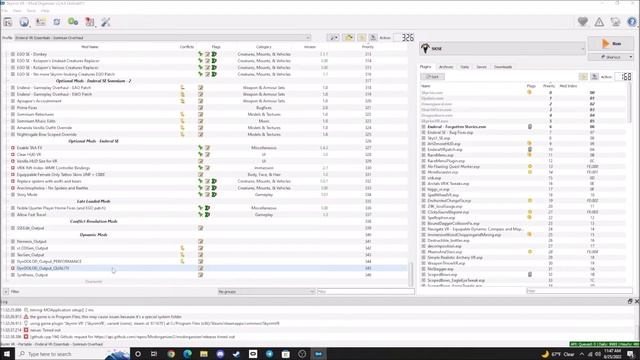
Task: Click conflict icon on TexGen_Output row
Action: point(182,255)
